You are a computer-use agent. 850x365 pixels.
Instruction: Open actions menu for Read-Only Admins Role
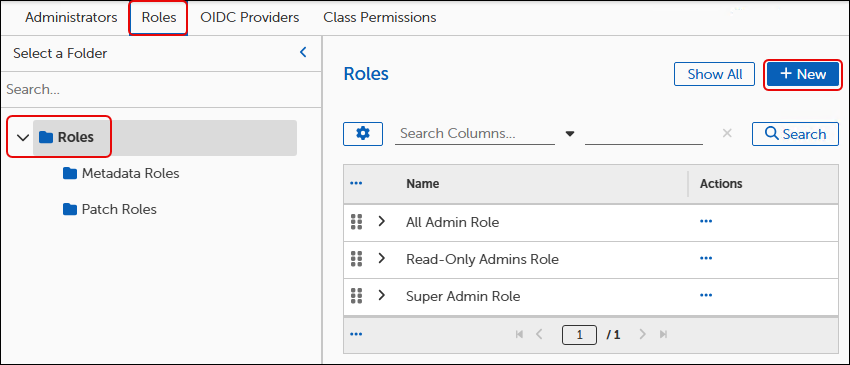tap(706, 259)
